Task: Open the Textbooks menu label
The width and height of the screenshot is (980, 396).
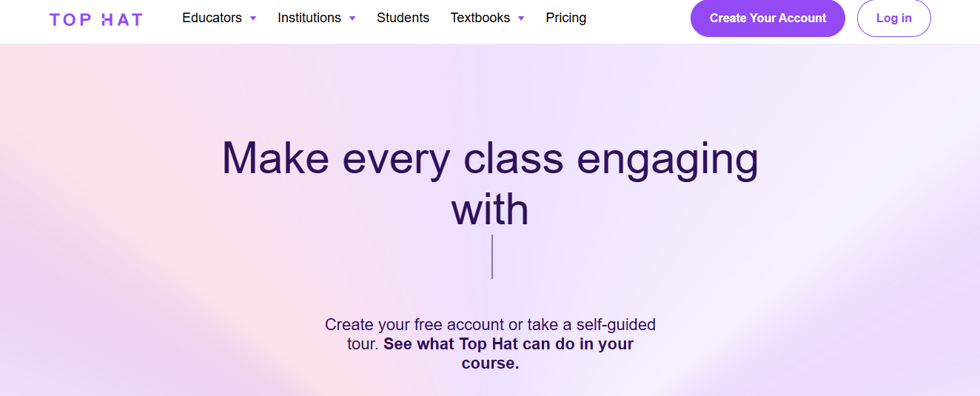Action: pyautogui.click(x=480, y=18)
